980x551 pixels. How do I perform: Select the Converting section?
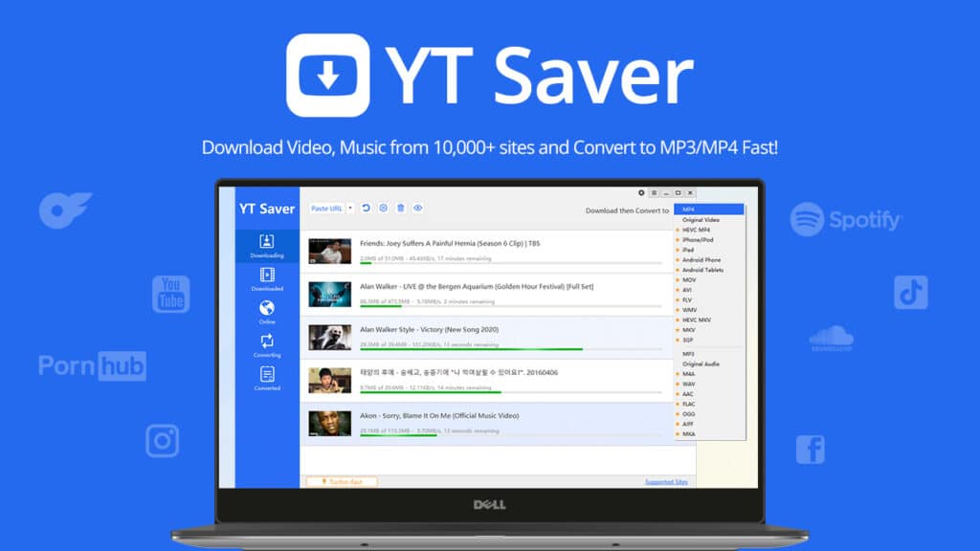(x=266, y=344)
